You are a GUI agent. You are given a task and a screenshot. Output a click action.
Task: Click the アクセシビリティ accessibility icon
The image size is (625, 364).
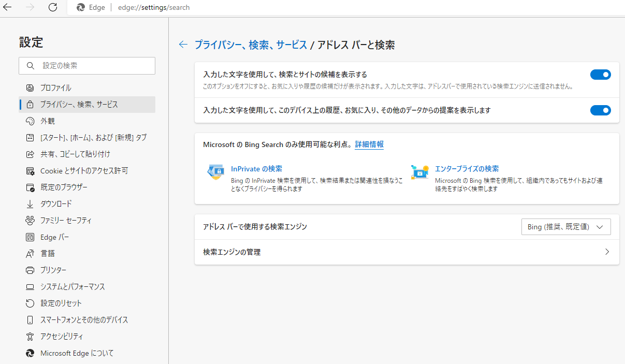tap(30, 337)
